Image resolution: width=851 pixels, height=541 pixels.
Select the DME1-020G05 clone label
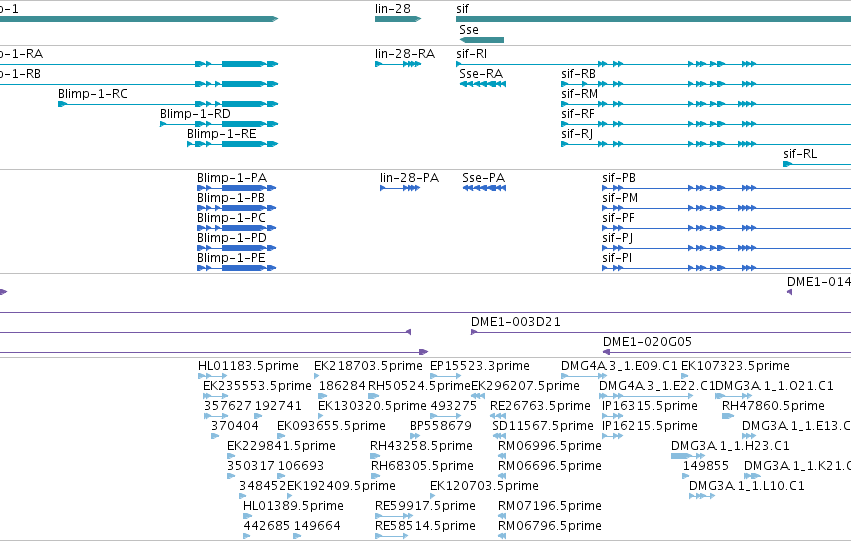click(x=647, y=342)
